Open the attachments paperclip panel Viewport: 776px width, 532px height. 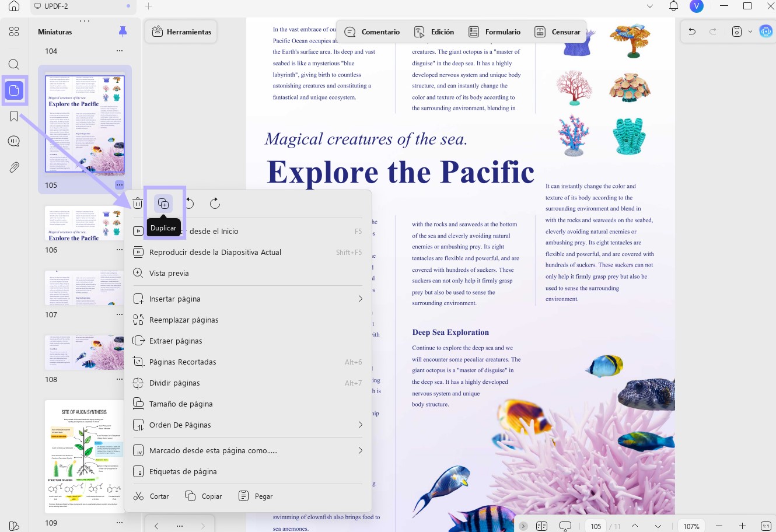point(14,167)
